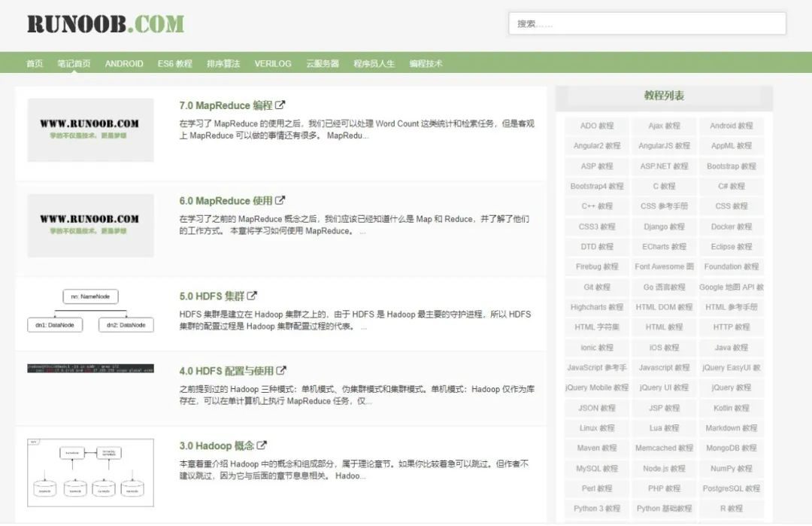Open the Hadoop 概念 architecture thumbnail

[x=90, y=473]
